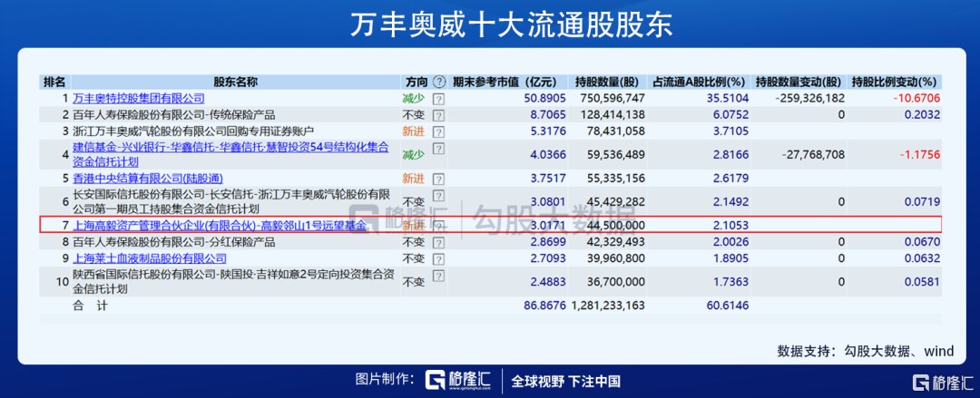Click the 数据支持:勾股大数据、wind caption
Viewport: 980px width, 398px height.
pyautogui.click(x=867, y=349)
